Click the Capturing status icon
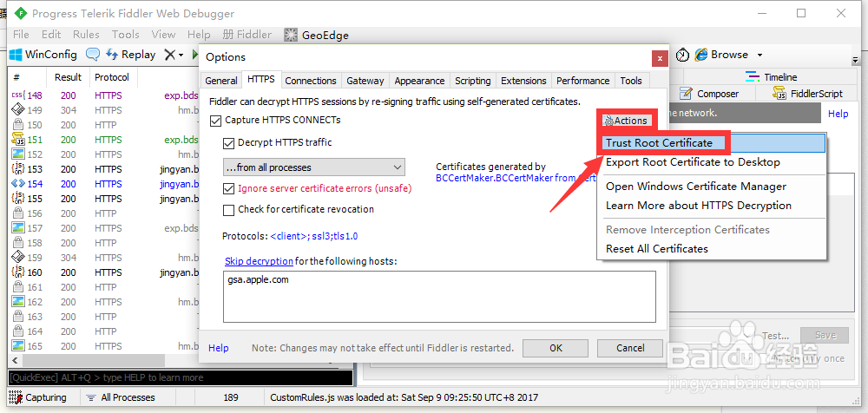The width and height of the screenshot is (868, 413). [x=16, y=397]
